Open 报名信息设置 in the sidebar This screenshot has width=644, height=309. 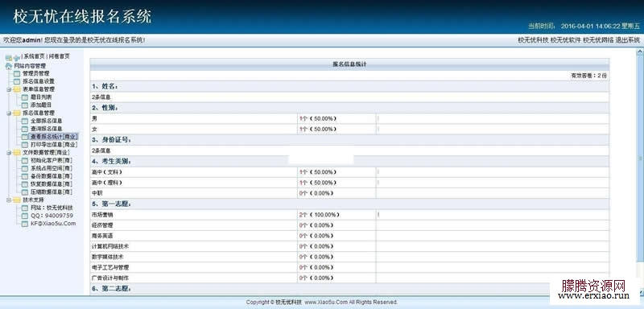click(x=39, y=81)
